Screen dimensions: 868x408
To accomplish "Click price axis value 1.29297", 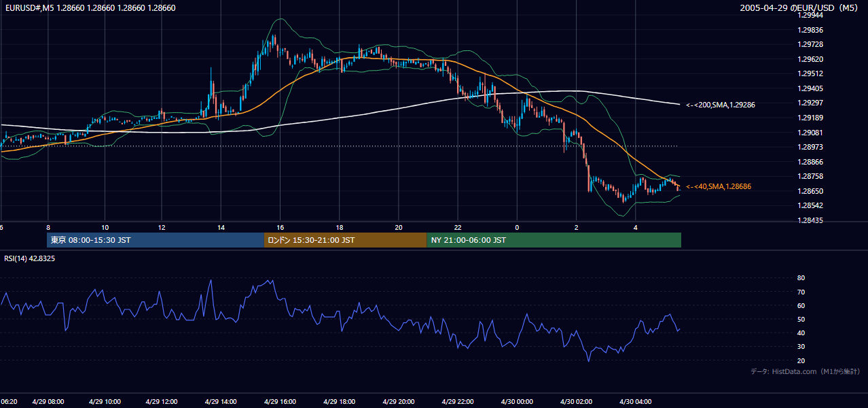I will [x=810, y=103].
